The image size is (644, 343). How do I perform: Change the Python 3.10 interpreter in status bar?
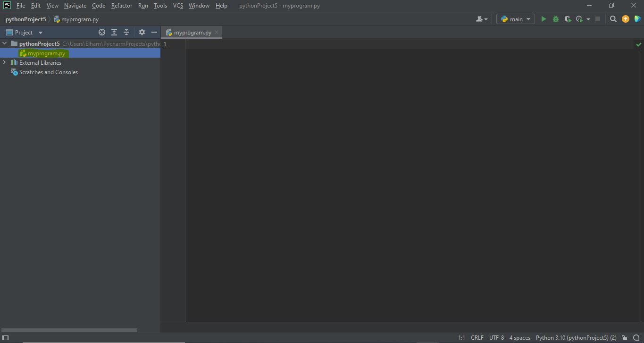[x=576, y=338]
